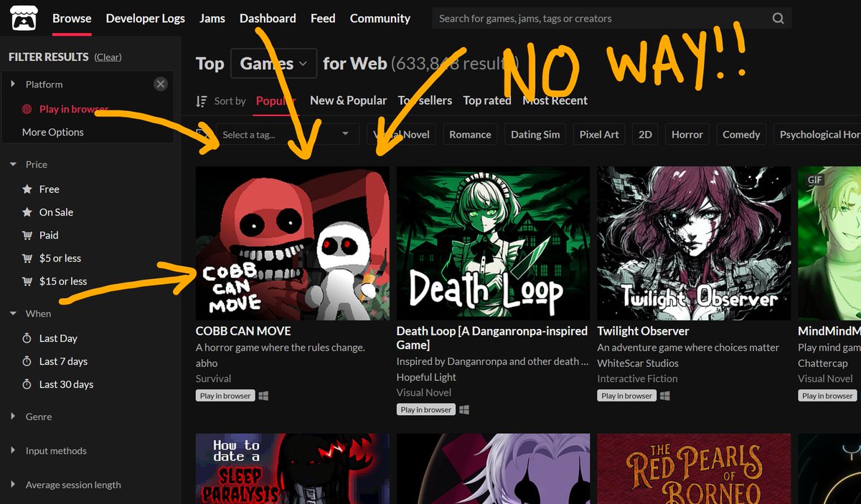Select the 2D tag

[645, 134]
